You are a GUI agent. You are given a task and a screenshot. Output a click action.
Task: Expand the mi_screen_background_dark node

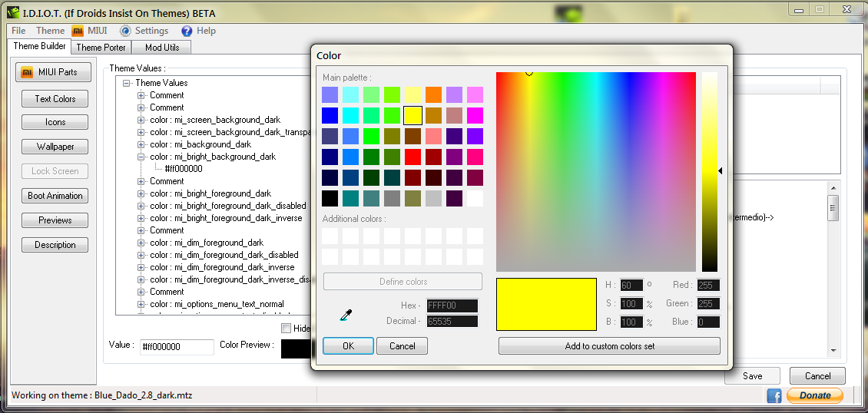coord(141,120)
